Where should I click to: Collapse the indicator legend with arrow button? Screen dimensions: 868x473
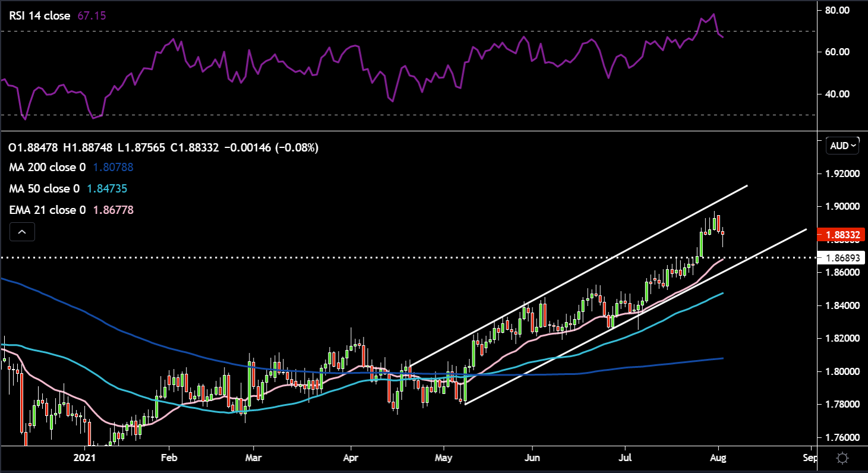pyautogui.click(x=23, y=232)
